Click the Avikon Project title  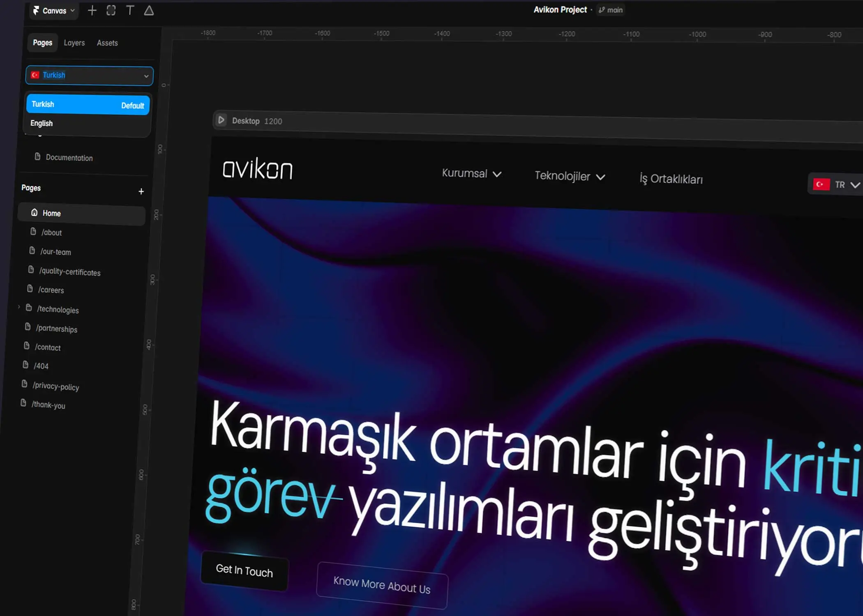tap(560, 9)
